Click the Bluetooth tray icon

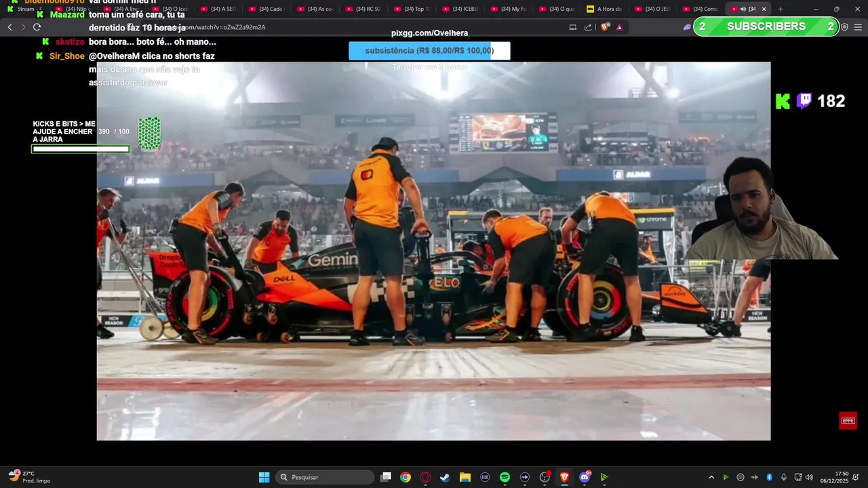tap(769, 477)
